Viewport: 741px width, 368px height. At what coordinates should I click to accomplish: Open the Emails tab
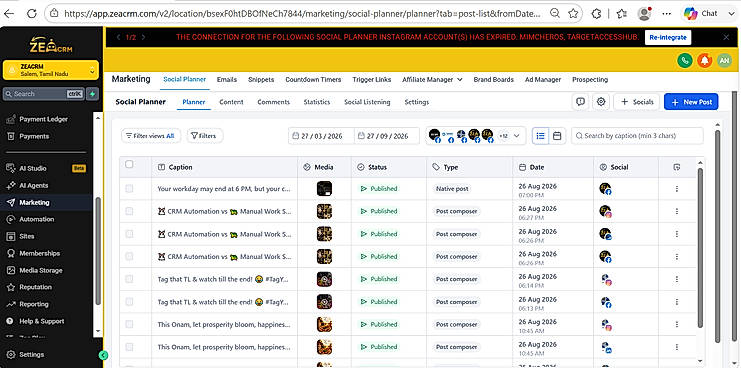point(227,80)
